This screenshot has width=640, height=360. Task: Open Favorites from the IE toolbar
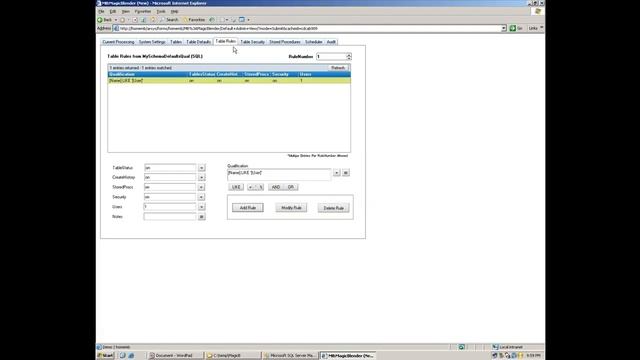pos(194,20)
